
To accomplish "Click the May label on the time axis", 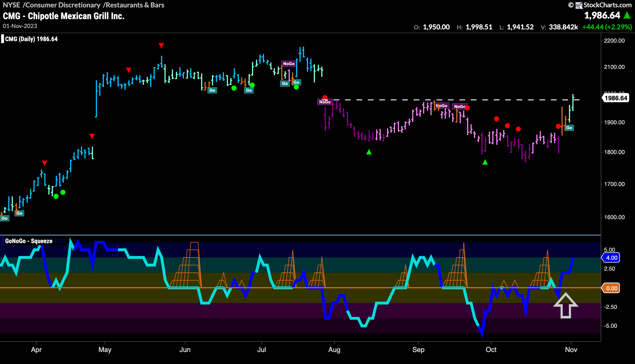I will [x=105, y=350].
